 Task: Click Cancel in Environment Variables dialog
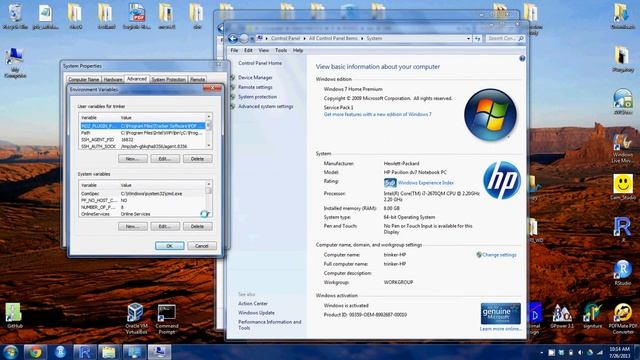(x=202, y=246)
